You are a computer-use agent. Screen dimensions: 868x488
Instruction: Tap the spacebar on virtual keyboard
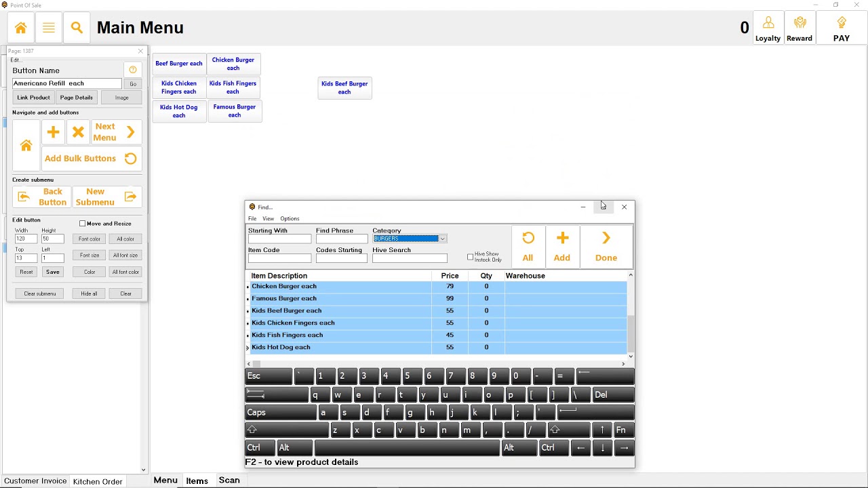coord(407,448)
